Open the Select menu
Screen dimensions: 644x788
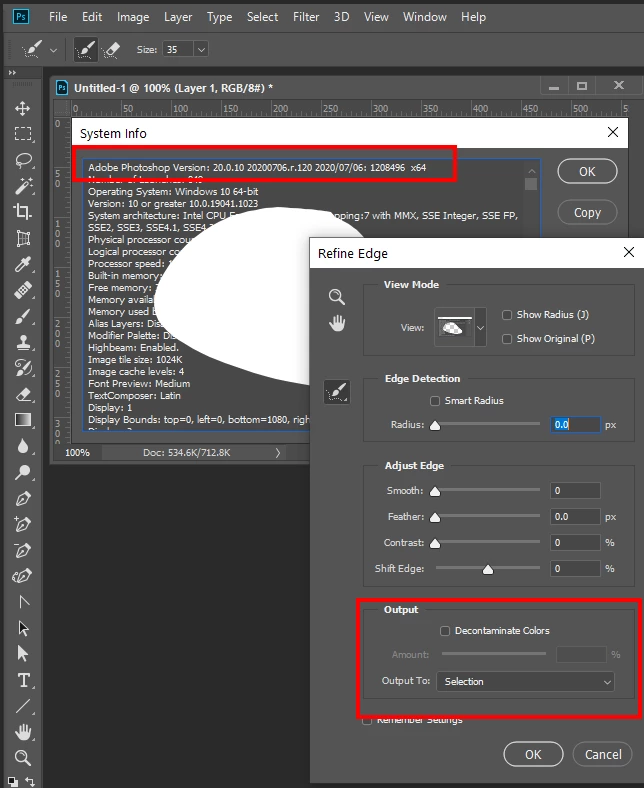point(262,17)
